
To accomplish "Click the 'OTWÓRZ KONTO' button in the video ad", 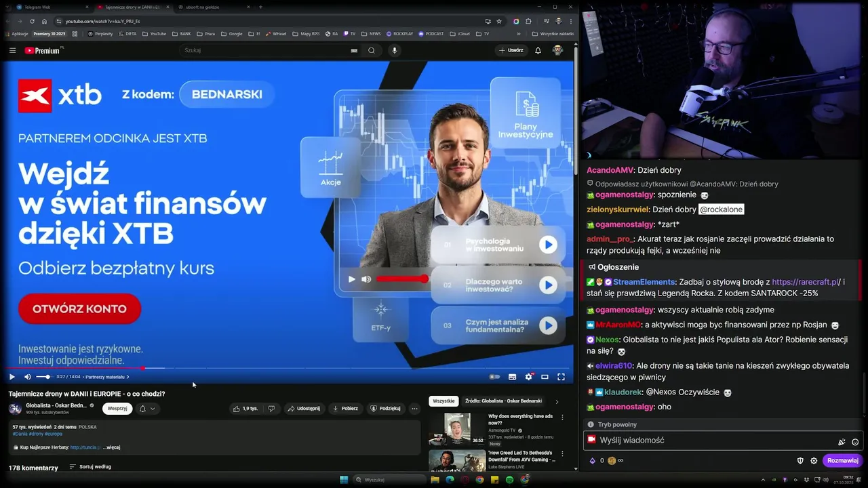I will point(79,309).
